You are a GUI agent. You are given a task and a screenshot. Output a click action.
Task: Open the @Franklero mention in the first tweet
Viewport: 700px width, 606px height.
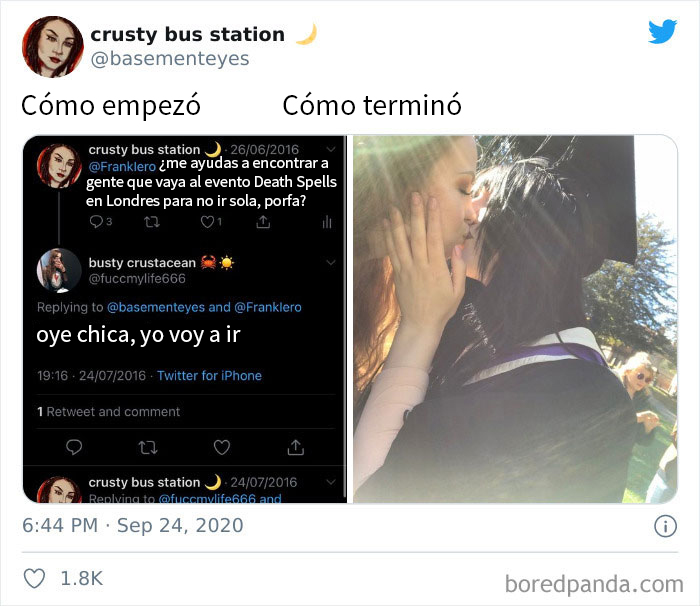(122, 167)
